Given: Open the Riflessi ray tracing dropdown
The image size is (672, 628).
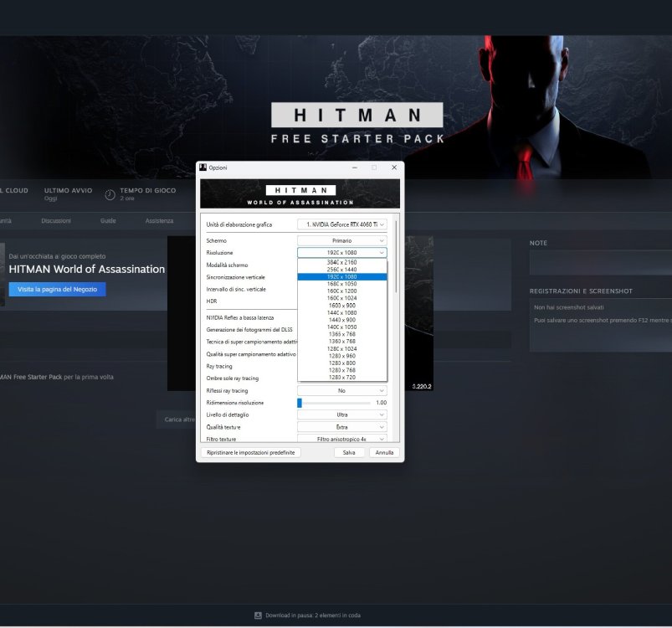Looking at the screenshot, I should 342,390.
